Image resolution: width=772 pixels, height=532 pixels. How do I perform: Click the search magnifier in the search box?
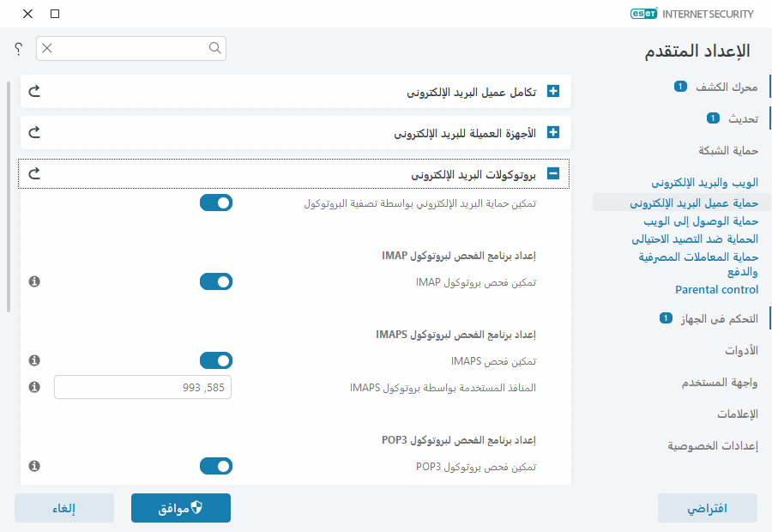click(214, 49)
